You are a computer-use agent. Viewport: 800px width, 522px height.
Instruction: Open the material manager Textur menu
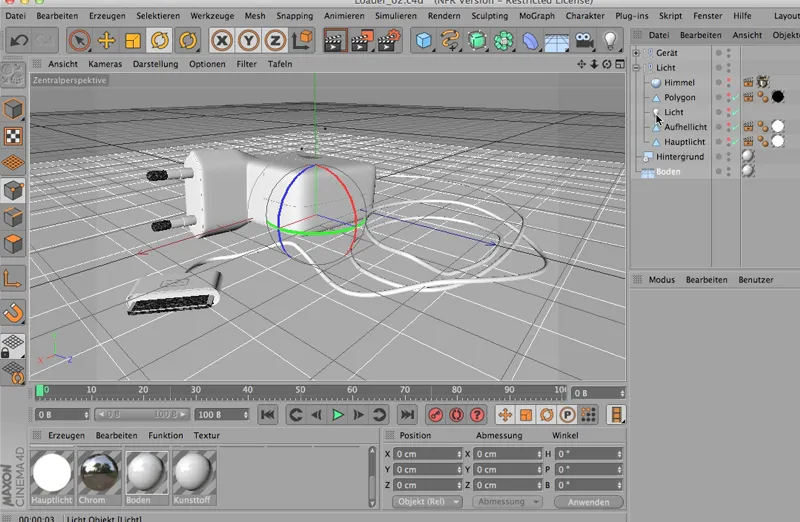click(207, 435)
